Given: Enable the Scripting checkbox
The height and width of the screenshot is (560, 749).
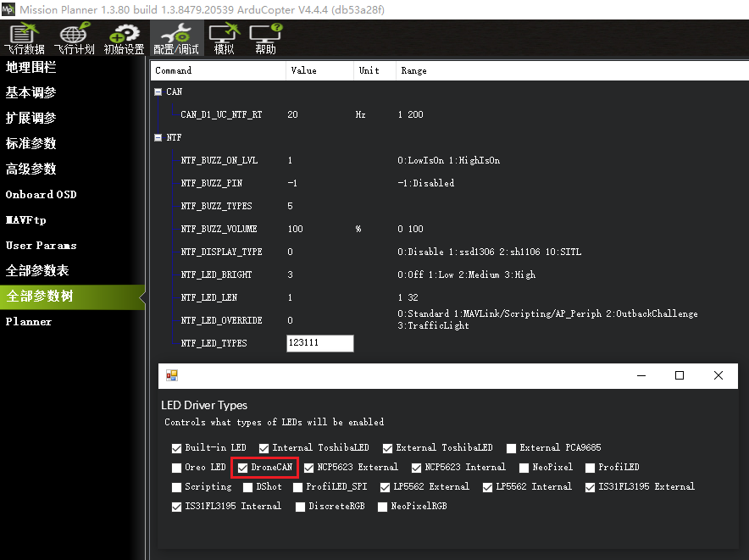Looking at the screenshot, I should pyautogui.click(x=177, y=487).
